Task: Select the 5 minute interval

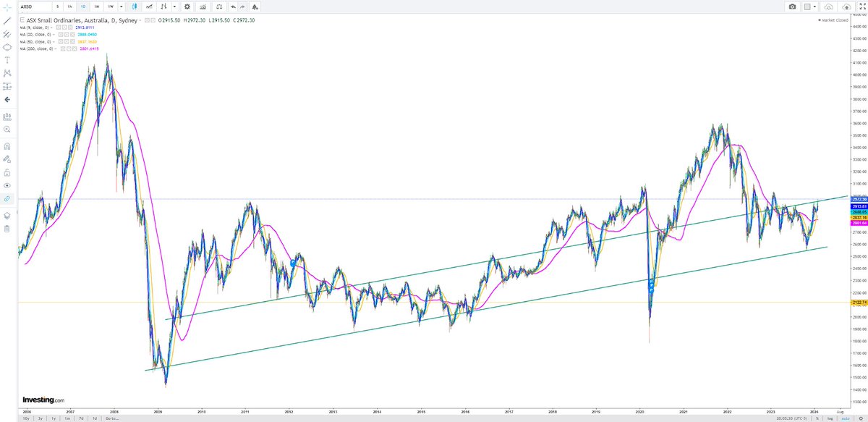Action: coord(57,7)
